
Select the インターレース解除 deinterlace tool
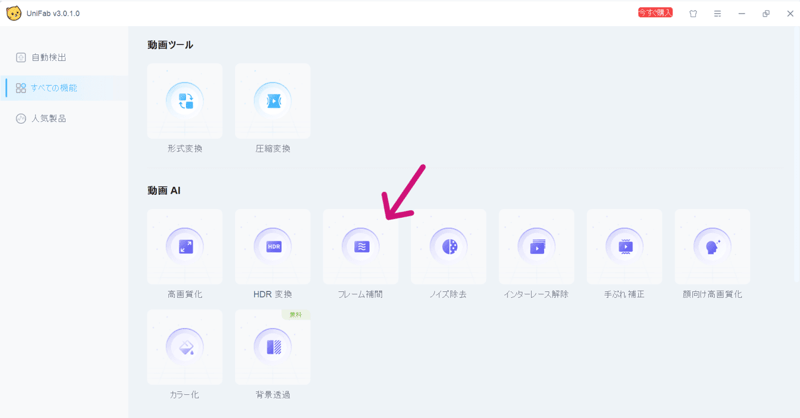tap(537, 247)
